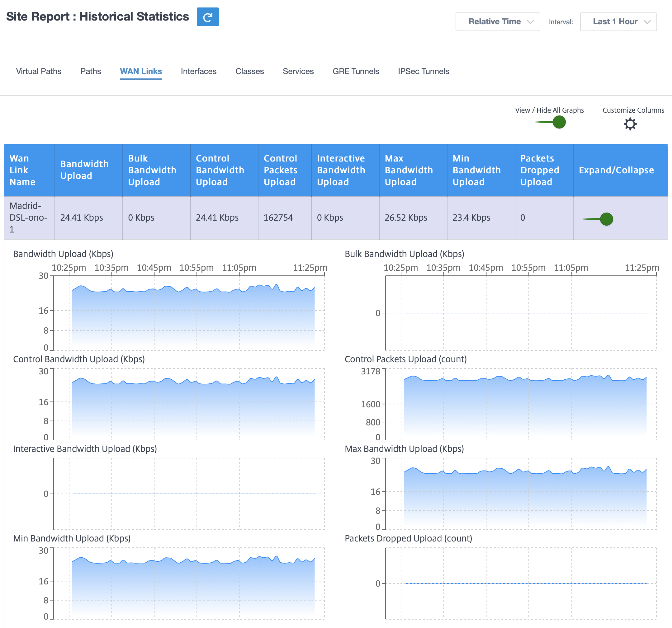Collapse the Madrid-DSL-ono-1 row toggle
This screenshot has width=672, height=628.
tap(598, 219)
